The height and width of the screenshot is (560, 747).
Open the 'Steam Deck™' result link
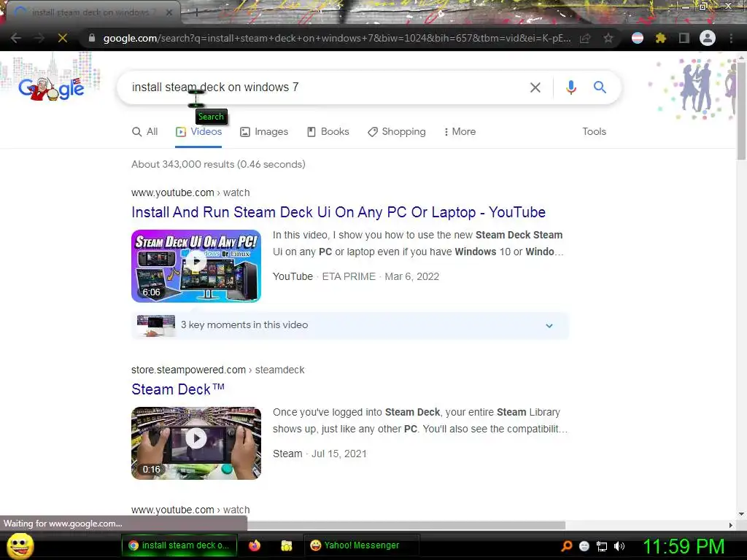178,389
